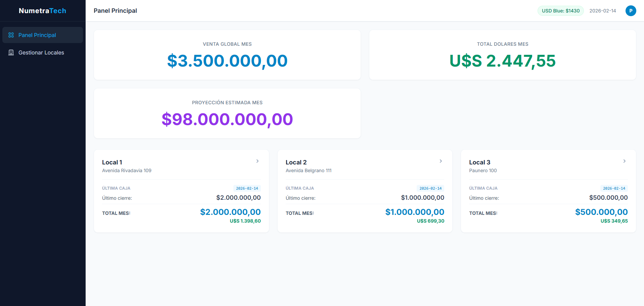Click the USD Blue $1430 badge

pyautogui.click(x=560, y=11)
